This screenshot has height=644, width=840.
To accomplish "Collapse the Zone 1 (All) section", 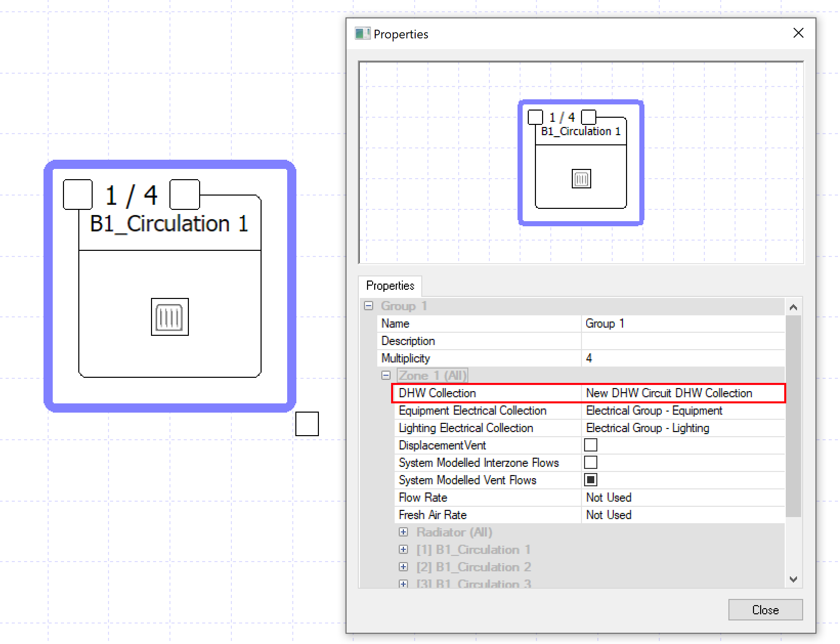I will coord(386,375).
